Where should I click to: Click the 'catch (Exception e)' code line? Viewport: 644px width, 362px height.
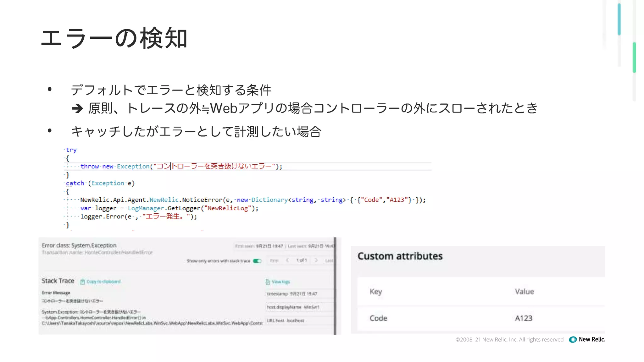click(x=100, y=183)
